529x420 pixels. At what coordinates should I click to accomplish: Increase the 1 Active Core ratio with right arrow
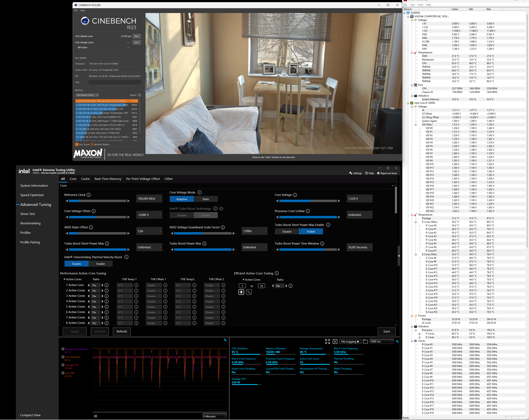tap(103, 285)
